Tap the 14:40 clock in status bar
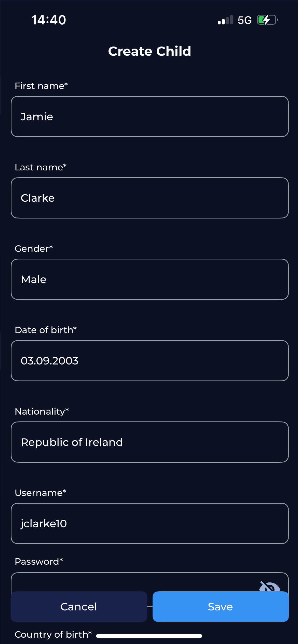 pos(49,20)
